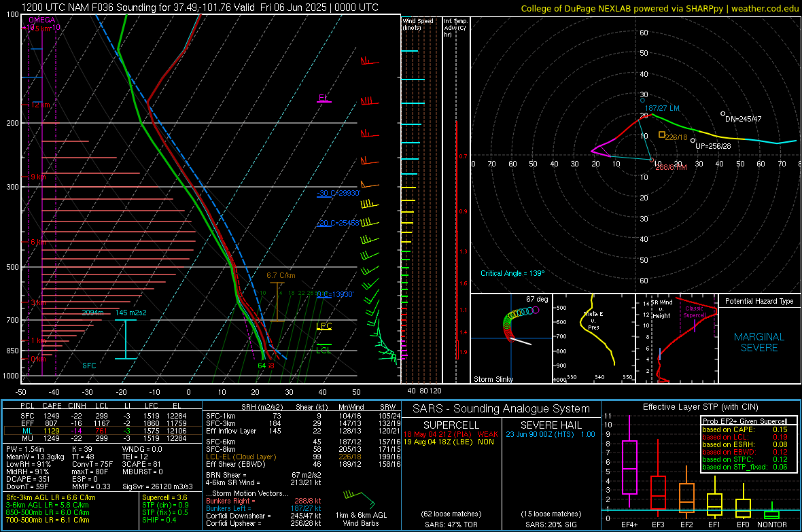Click the orange square 226/18 hodograph marker
This screenshot has width=802, height=532.
(662, 135)
